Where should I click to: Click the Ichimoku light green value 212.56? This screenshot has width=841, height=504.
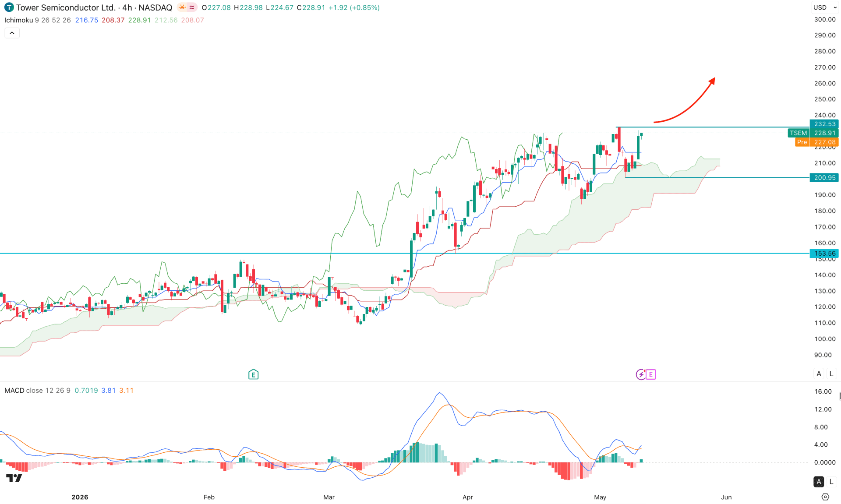[x=166, y=20]
